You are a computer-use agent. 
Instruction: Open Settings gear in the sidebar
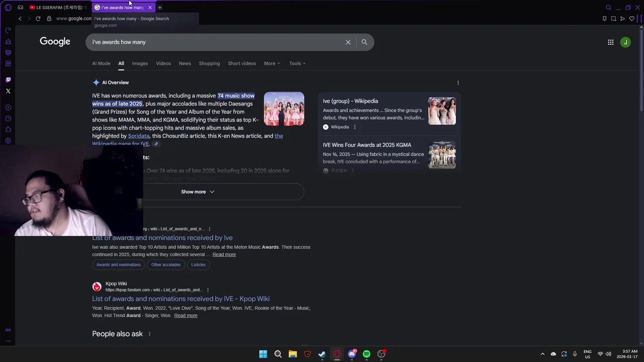(x=8, y=141)
